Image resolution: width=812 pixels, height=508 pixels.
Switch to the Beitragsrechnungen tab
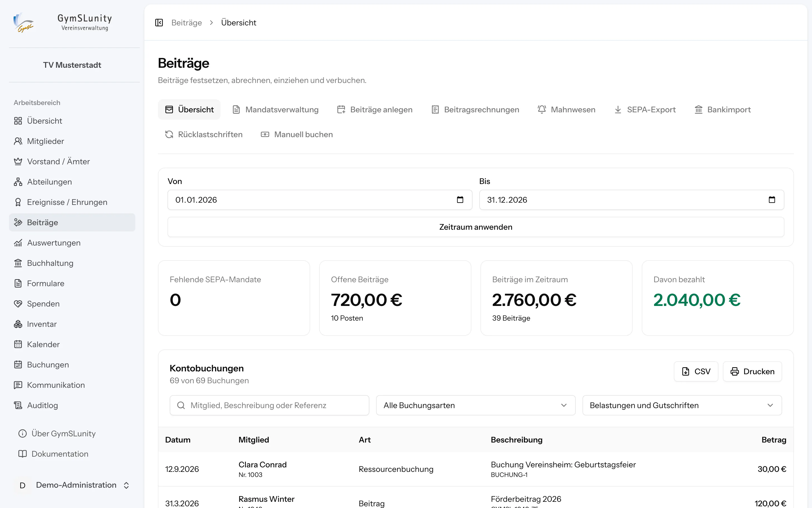475,110
